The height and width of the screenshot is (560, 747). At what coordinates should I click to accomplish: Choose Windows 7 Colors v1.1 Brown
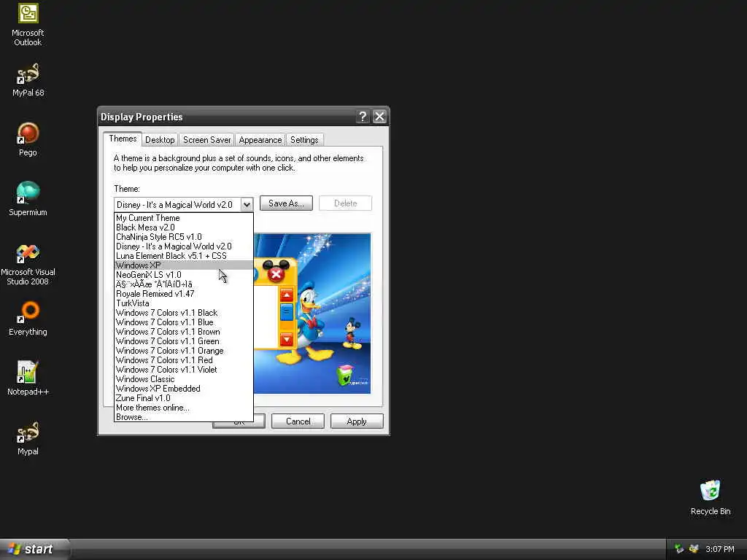click(x=183, y=332)
